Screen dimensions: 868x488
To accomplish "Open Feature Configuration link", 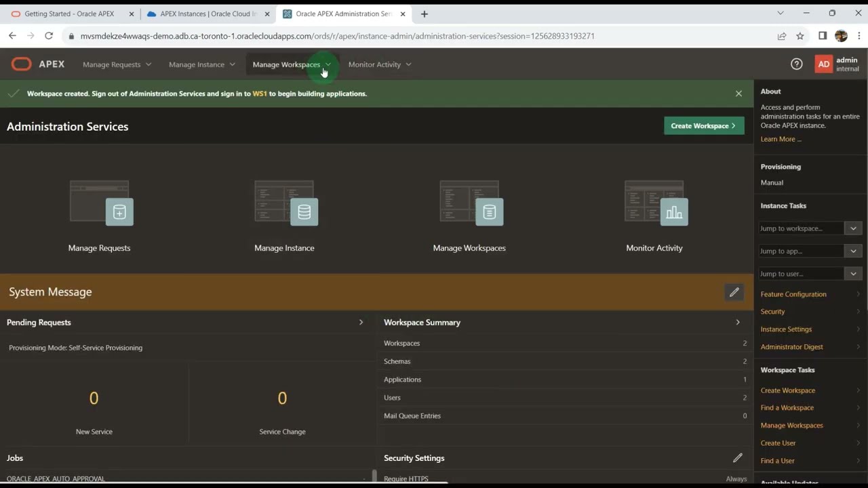I will [793, 294].
